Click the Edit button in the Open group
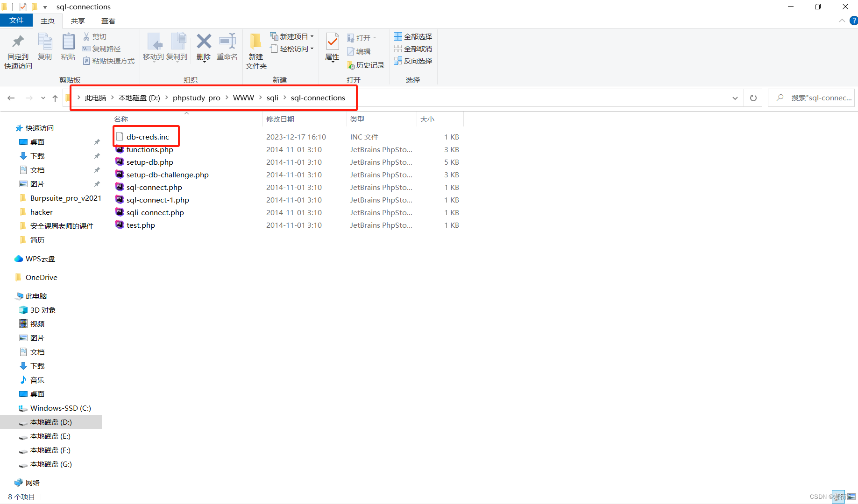858x504 pixels. click(x=359, y=51)
